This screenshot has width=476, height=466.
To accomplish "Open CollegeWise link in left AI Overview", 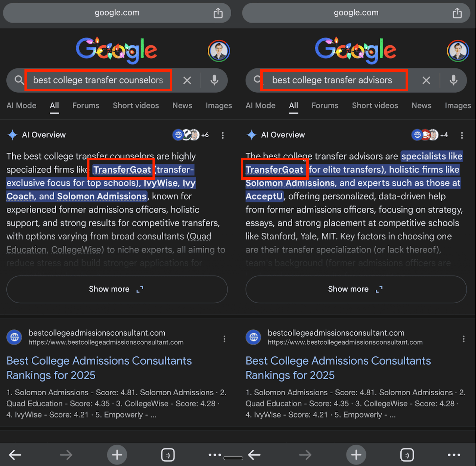I will (76, 250).
